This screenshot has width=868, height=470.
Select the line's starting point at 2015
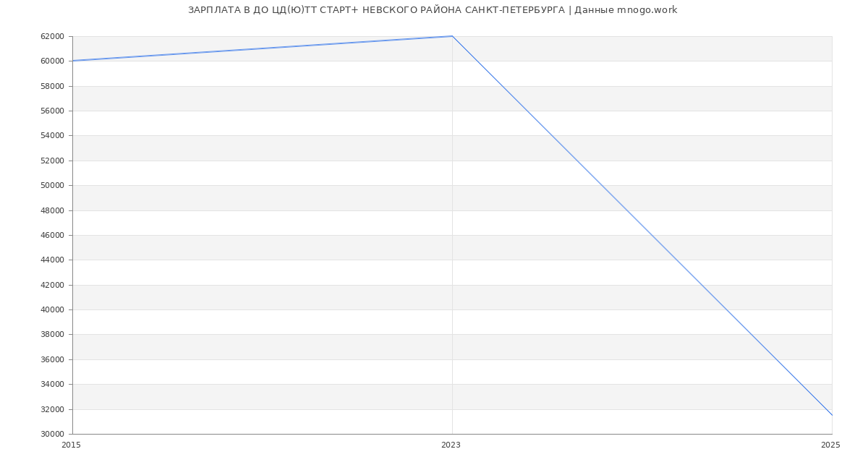(73, 61)
